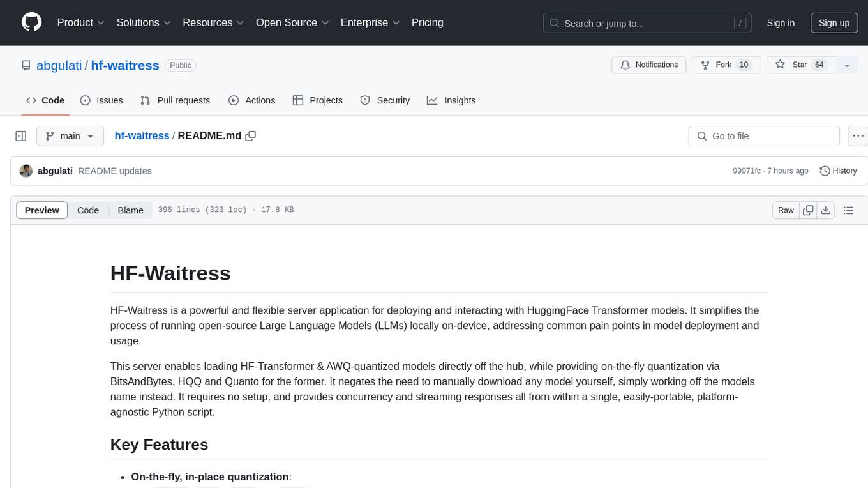This screenshot has height=488, width=868.
Task: Click the fork count 10
Action: [x=743, y=65]
